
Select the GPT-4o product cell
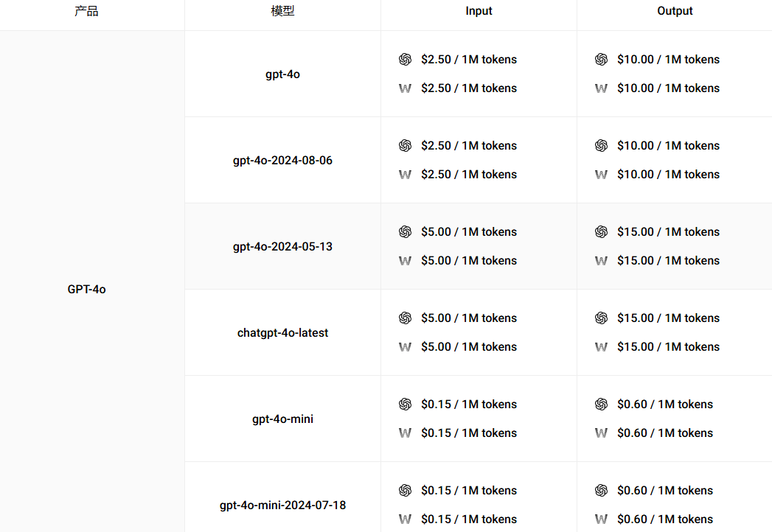coord(86,290)
